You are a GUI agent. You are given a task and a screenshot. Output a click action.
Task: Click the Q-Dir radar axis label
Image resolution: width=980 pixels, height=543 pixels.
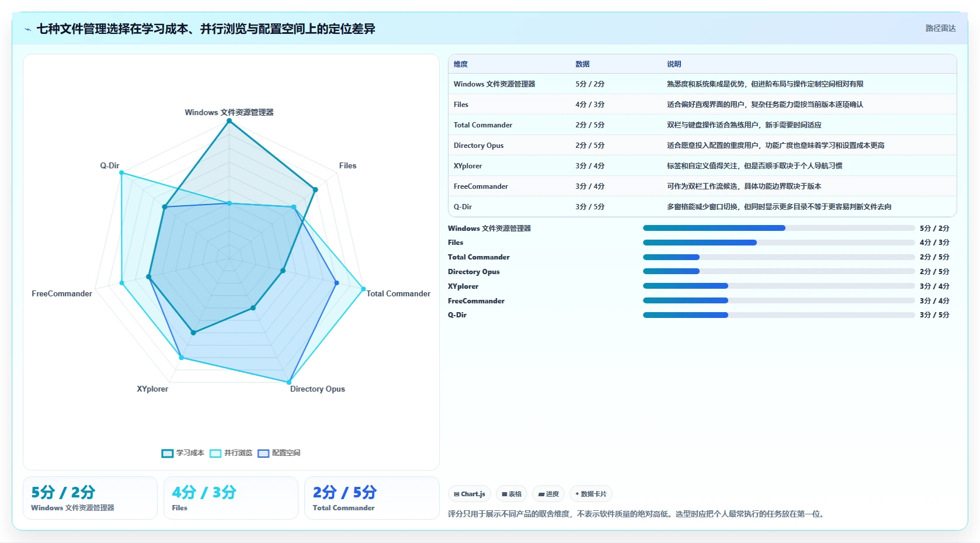109,165
